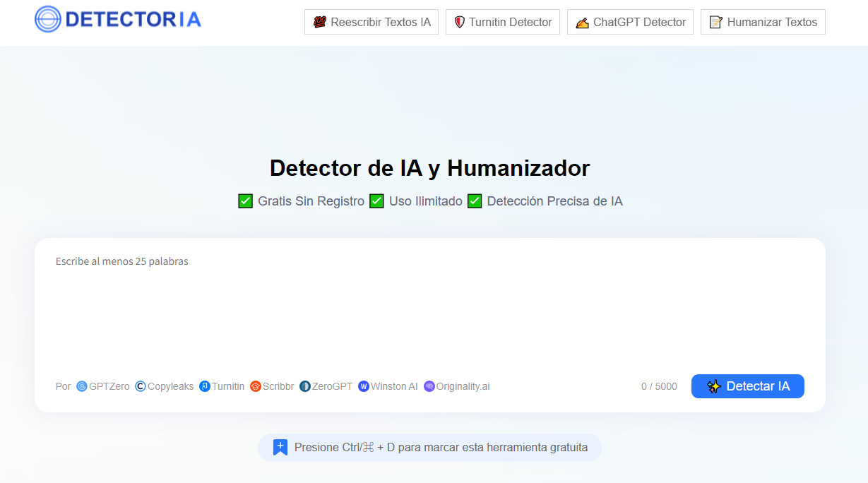
Task: Click the DetectorIA radar logo icon
Action: click(48, 19)
